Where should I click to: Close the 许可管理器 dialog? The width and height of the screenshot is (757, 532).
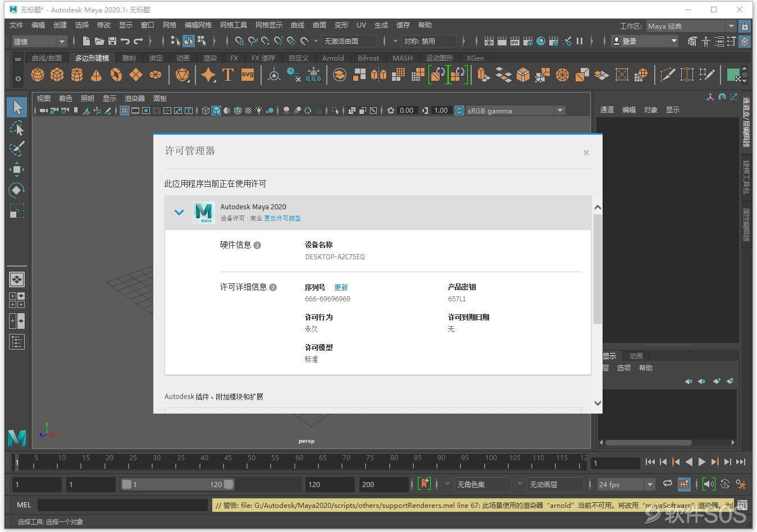(x=586, y=152)
